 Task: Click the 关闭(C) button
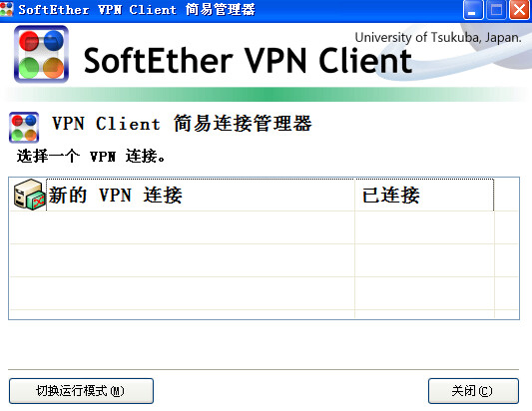pos(473,391)
